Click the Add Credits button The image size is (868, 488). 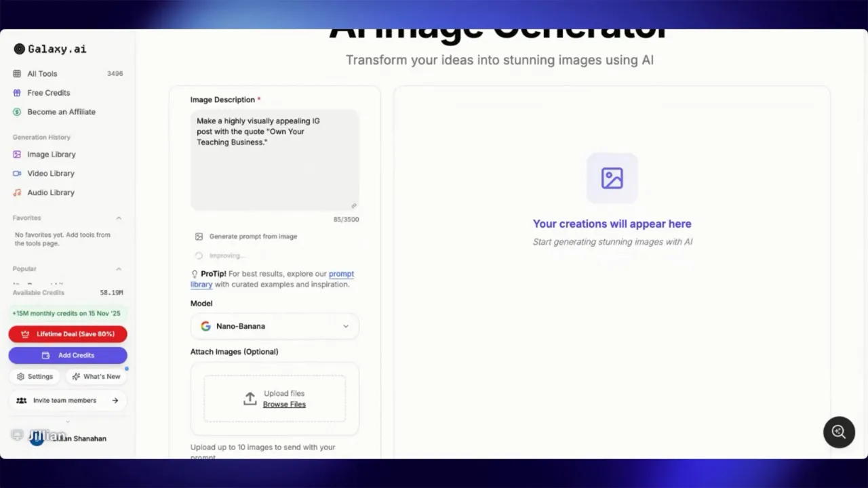[x=68, y=354]
